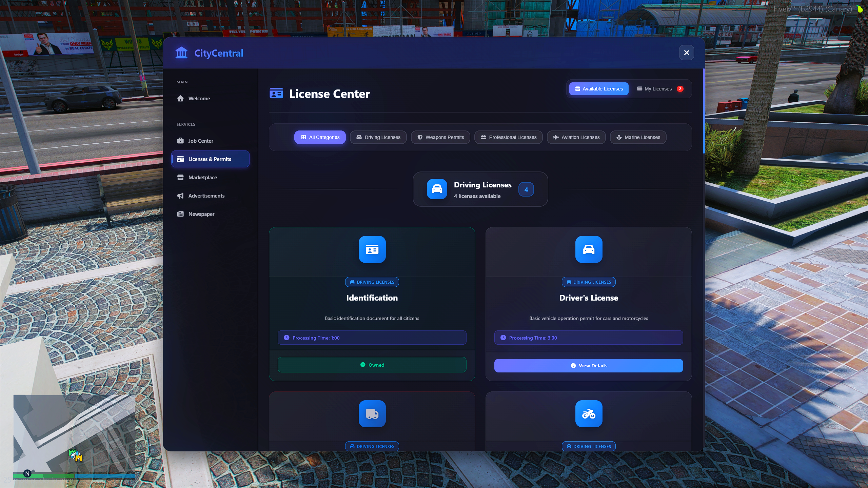Viewport: 868px width, 488px height.
Task: Select the All Categories filter
Action: coord(320,137)
